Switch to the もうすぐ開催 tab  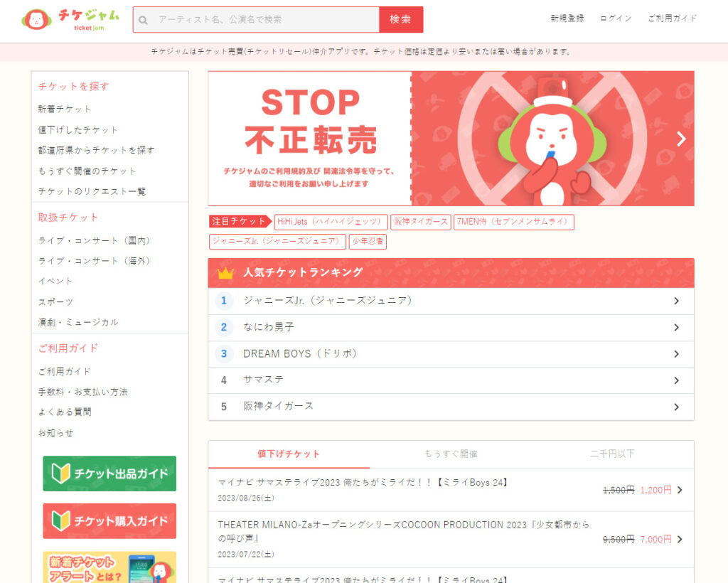pyautogui.click(x=451, y=454)
